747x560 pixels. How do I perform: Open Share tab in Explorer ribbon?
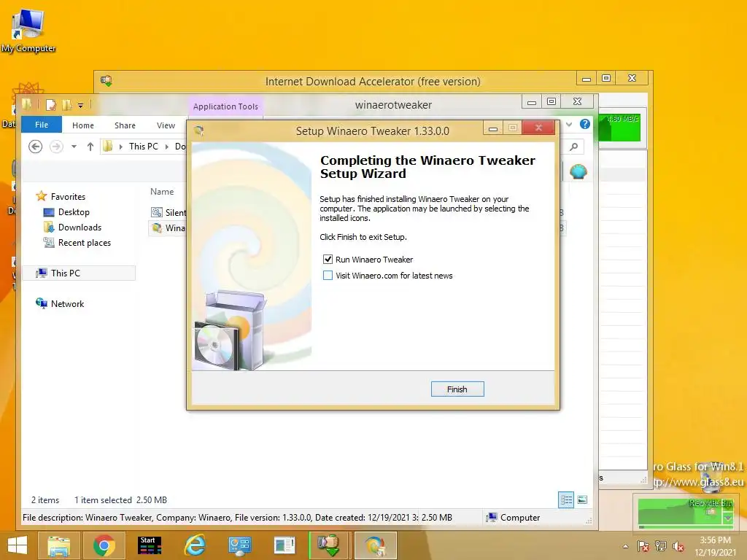[125, 125]
